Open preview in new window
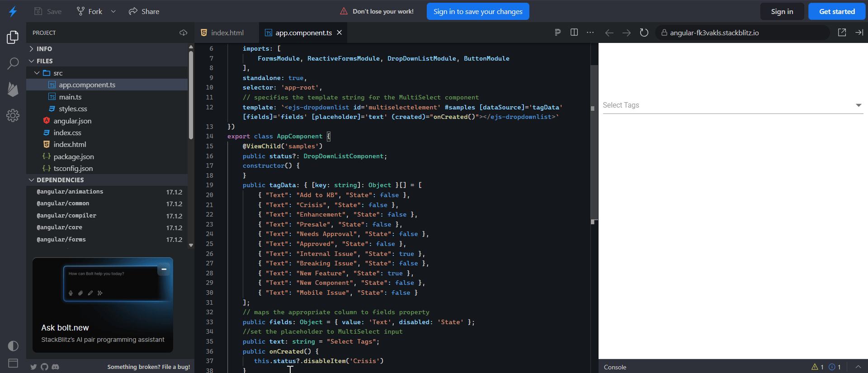 [842, 33]
